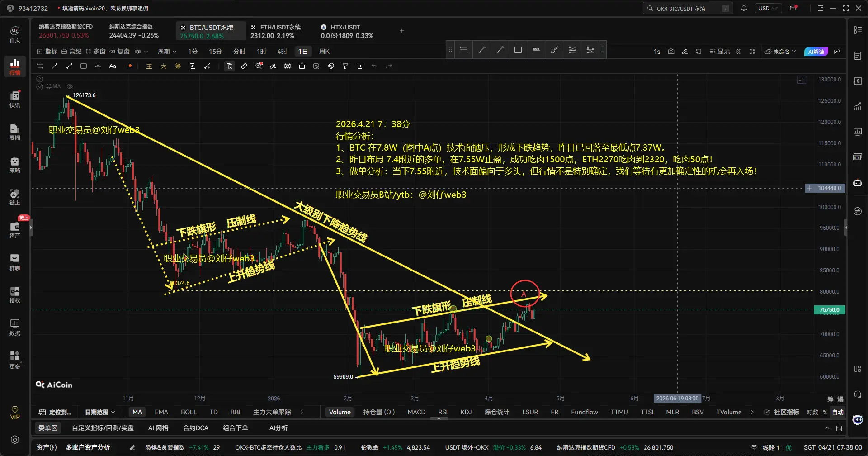
Task: Toggle 对数 logarithmic price scale
Action: pyautogui.click(x=812, y=412)
